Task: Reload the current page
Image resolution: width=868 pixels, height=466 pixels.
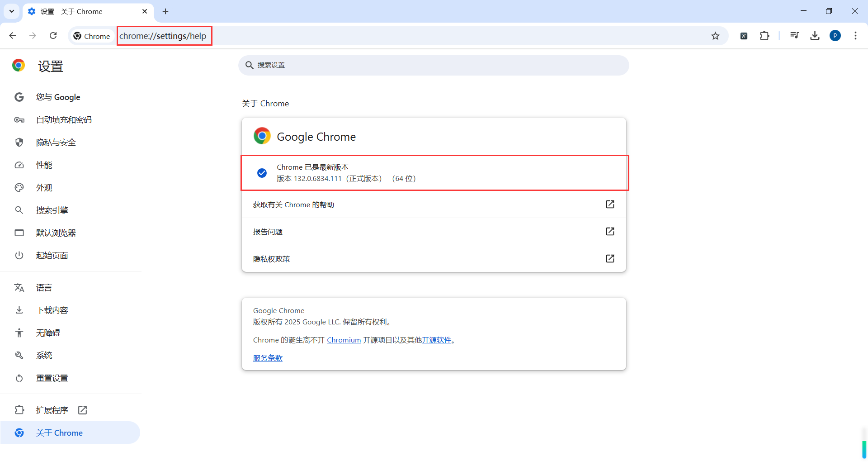Action: pyautogui.click(x=53, y=36)
